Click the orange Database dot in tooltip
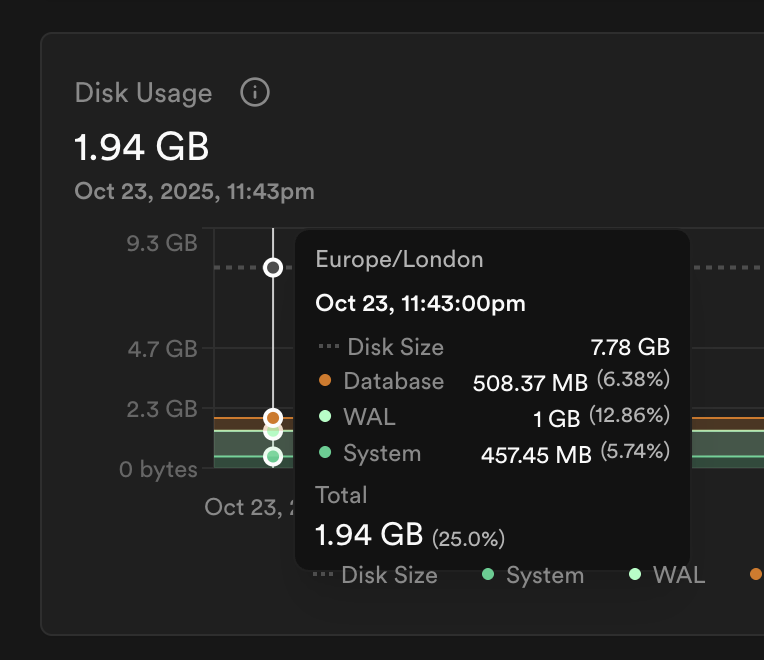The image size is (764, 660). [325, 381]
